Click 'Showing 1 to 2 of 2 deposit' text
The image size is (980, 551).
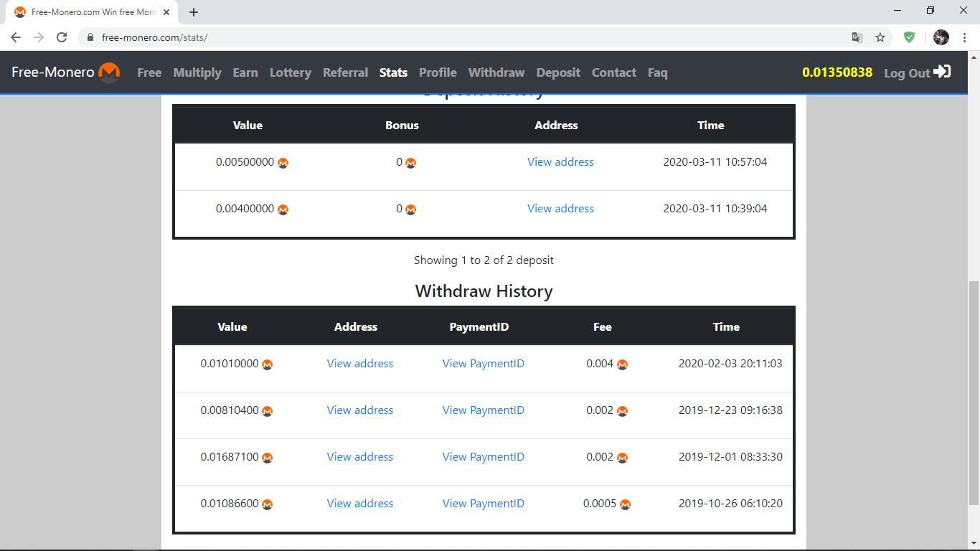(484, 260)
